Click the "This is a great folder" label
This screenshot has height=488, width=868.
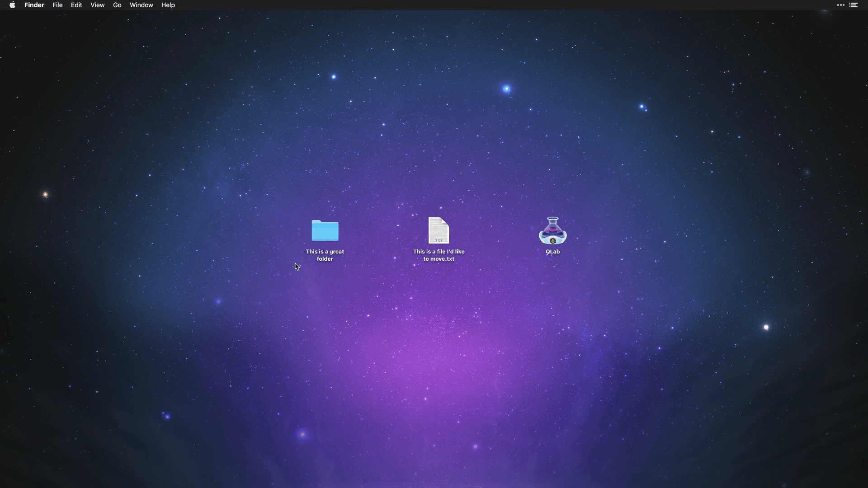tap(325, 255)
